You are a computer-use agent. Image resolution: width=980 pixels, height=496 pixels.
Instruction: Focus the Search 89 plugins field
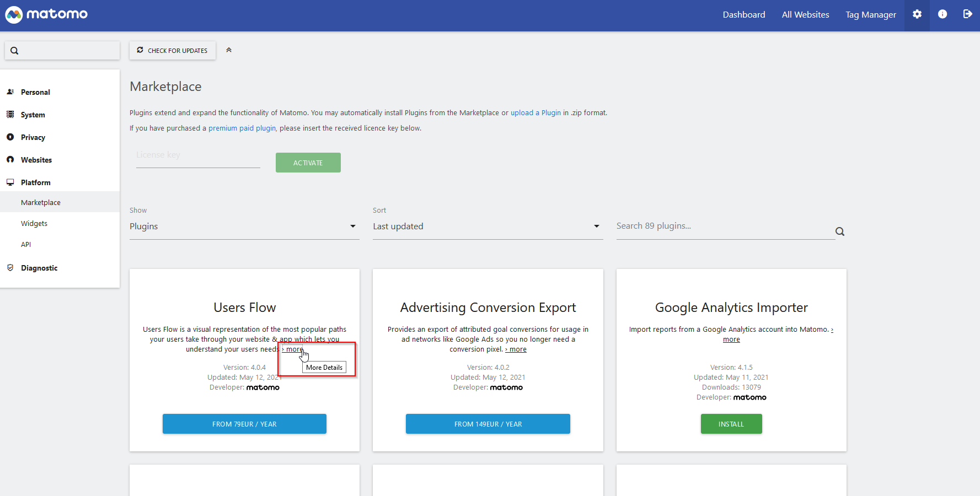(x=726, y=227)
